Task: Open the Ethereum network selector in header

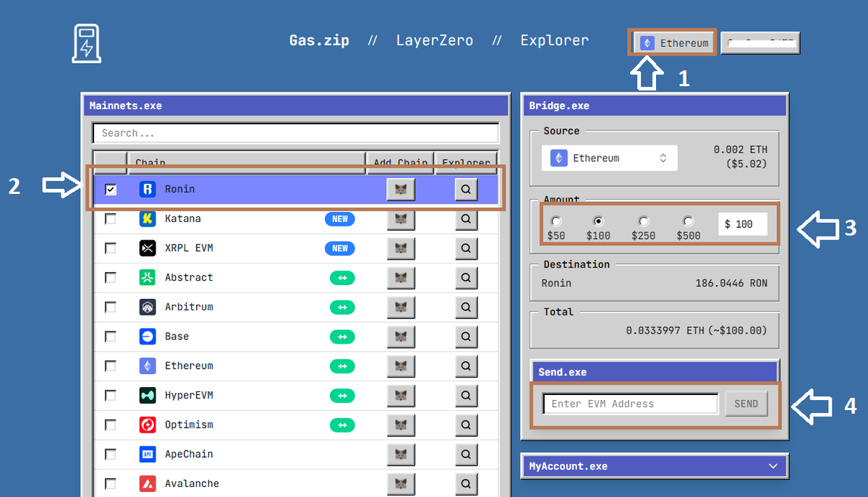Action: pyautogui.click(x=674, y=43)
